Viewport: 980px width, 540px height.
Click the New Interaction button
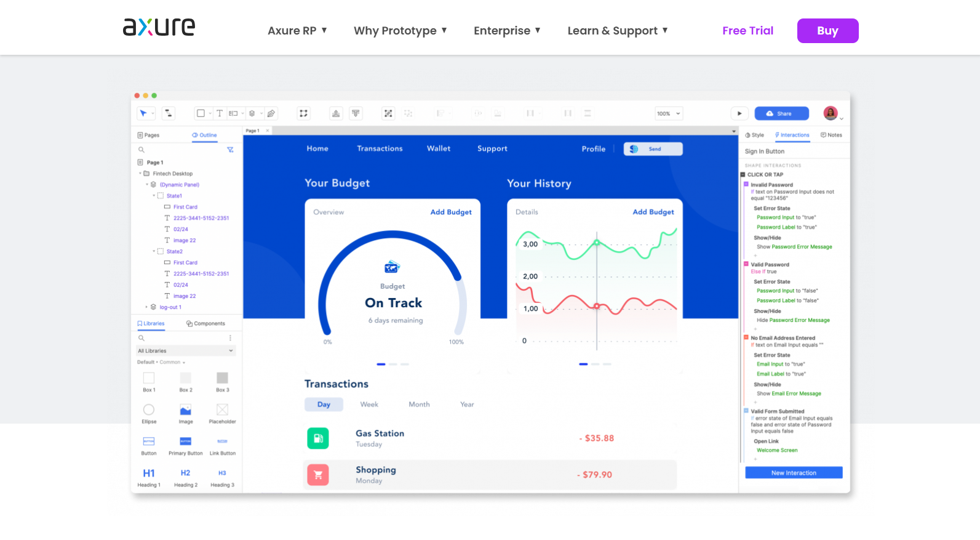click(794, 473)
